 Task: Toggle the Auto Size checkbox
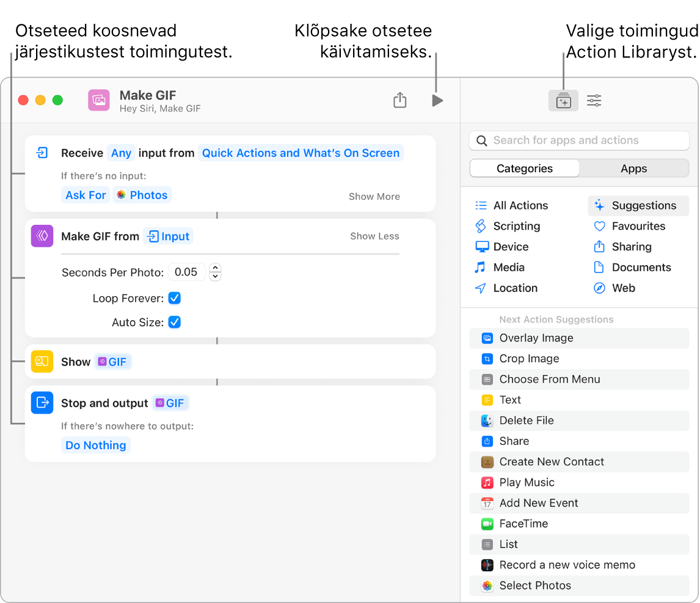tap(175, 322)
